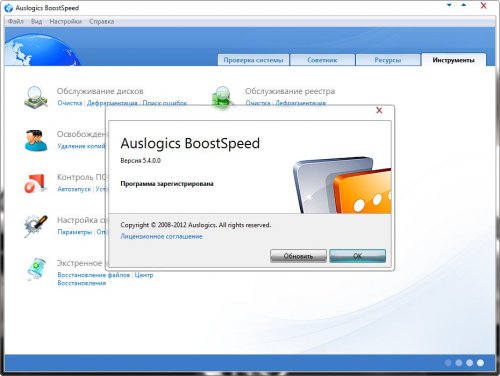Click Поиск ошибок link

tap(165, 103)
